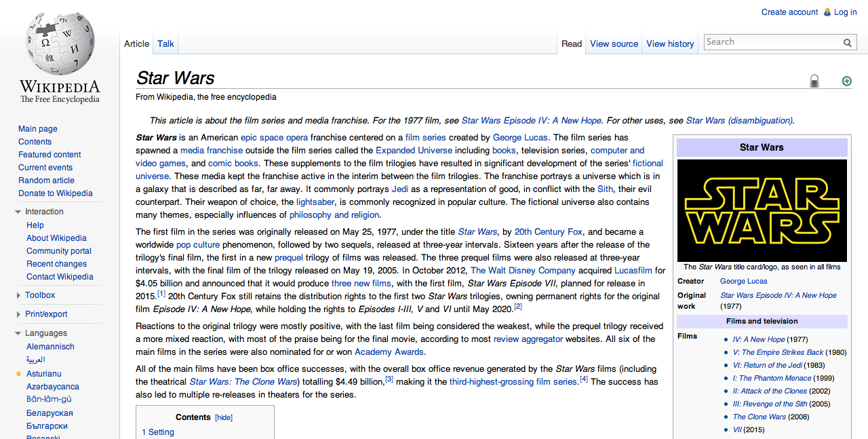Click the user icon beside Log in
The height and width of the screenshot is (439, 868).
827,12
